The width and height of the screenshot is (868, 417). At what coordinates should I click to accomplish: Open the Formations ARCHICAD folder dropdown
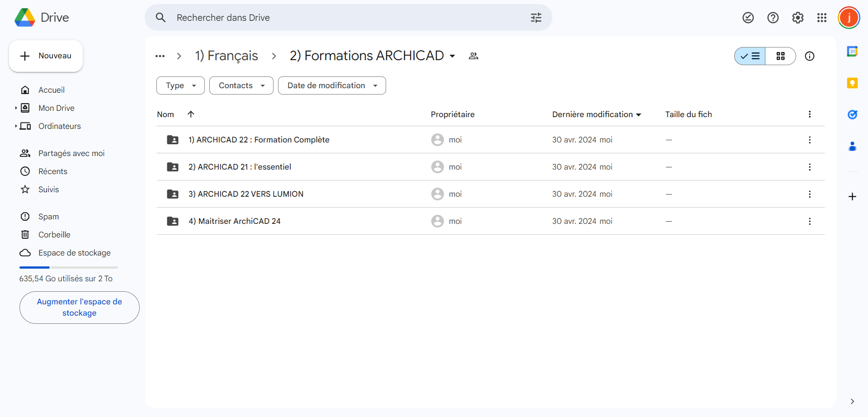click(452, 56)
